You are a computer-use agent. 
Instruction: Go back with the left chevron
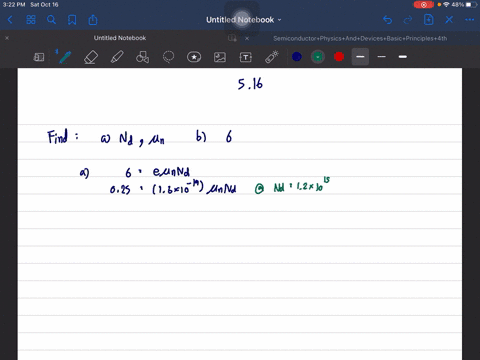pyautogui.click(x=10, y=20)
